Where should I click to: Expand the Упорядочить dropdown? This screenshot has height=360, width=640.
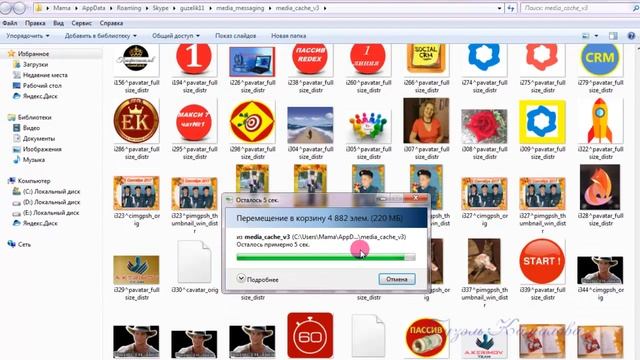tap(28, 36)
